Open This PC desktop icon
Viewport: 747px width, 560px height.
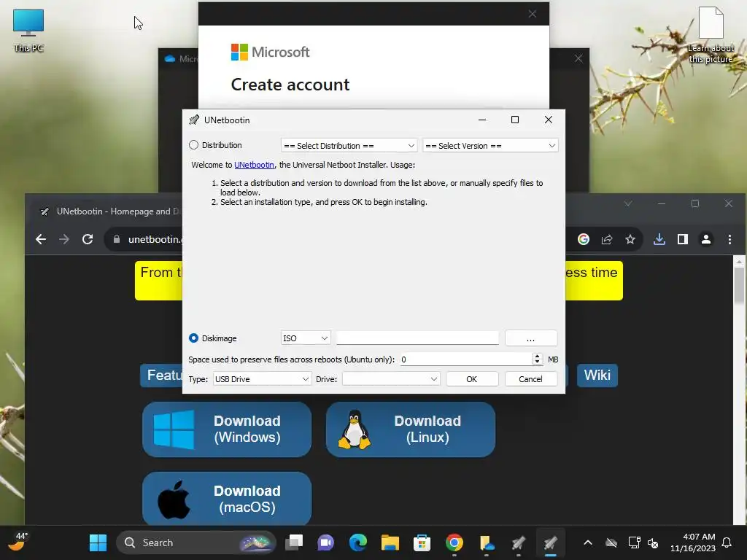coord(28,31)
